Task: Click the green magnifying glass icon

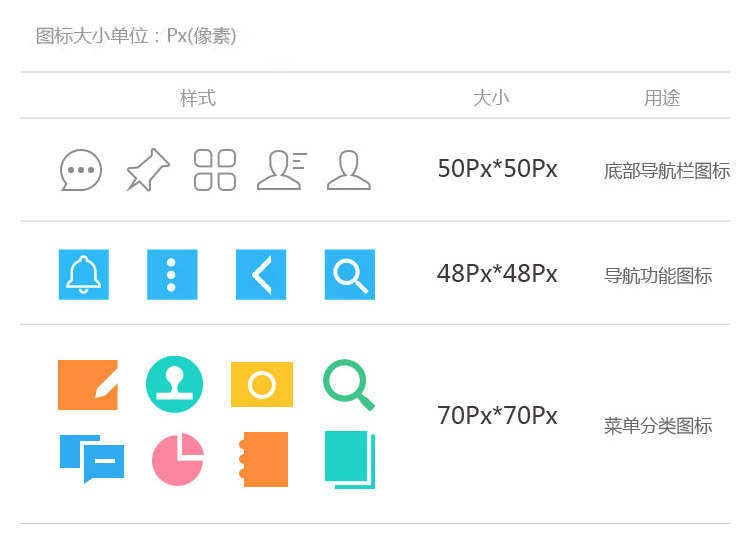Action: click(x=349, y=385)
